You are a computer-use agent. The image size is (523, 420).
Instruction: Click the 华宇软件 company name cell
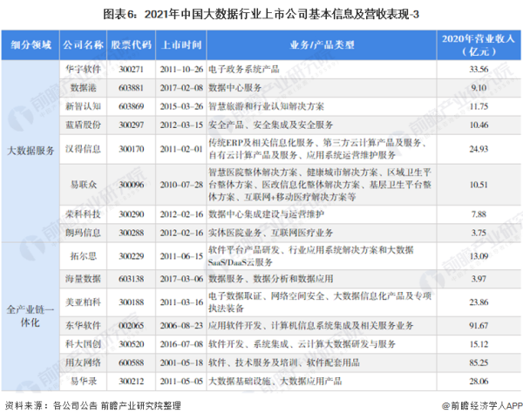84,67
